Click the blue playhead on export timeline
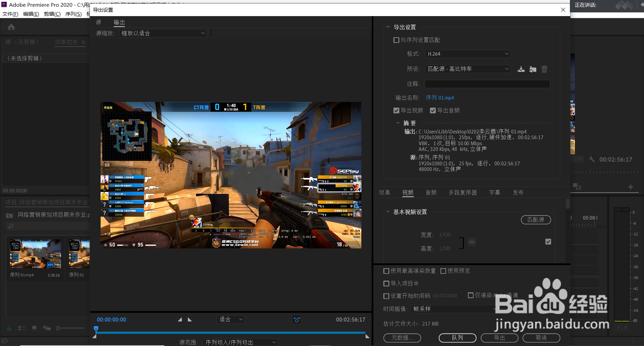This screenshot has width=644, height=346. click(x=96, y=329)
